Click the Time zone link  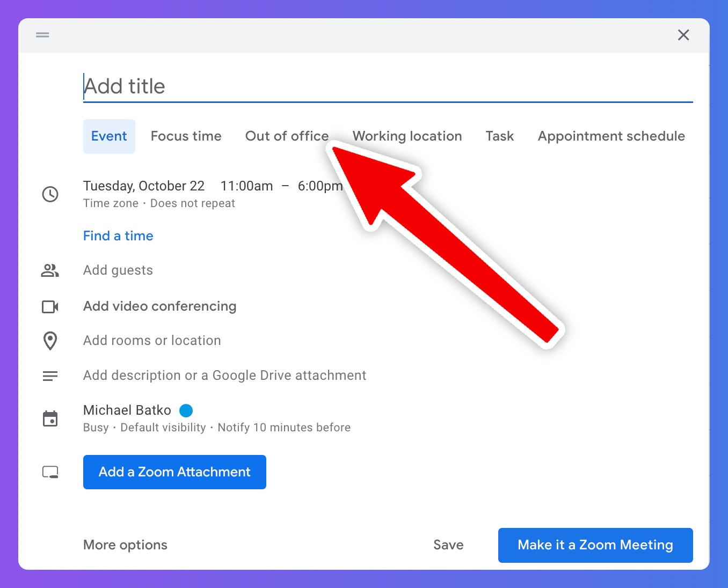tap(111, 203)
